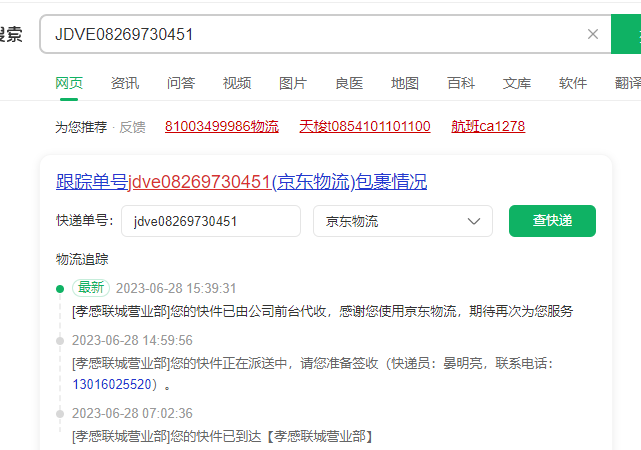Select the 百科 tab

pyautogui.click(x=461, y=83)
